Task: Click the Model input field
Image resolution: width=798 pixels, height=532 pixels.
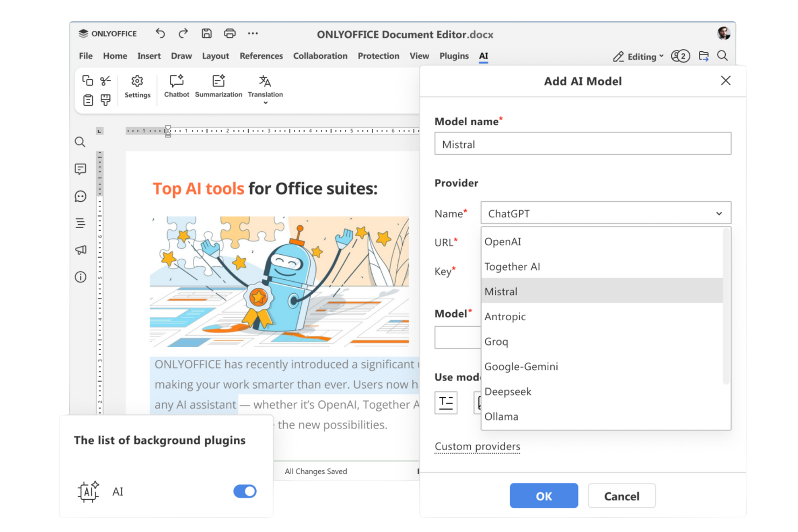Action: pyautogui.click(x=458, y=337)
